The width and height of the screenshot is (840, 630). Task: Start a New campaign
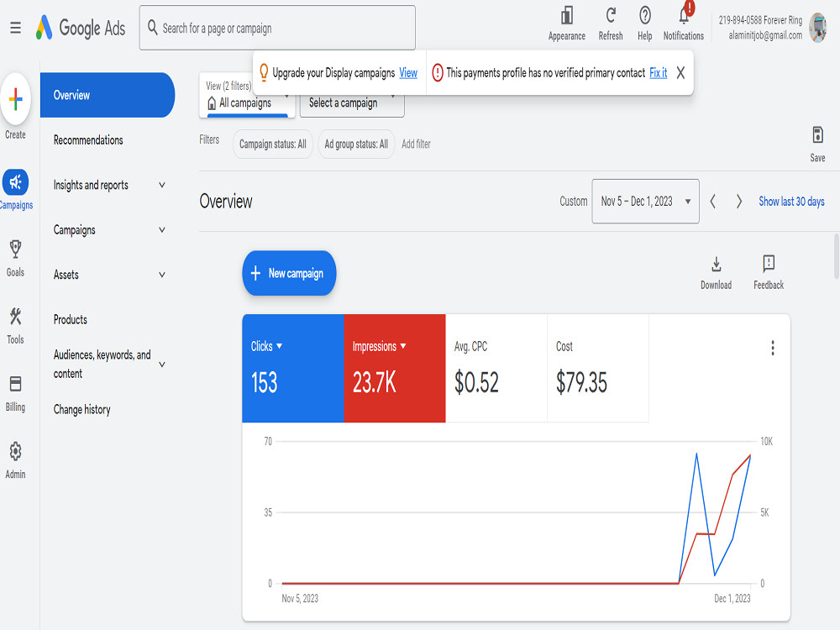(289, 273)
